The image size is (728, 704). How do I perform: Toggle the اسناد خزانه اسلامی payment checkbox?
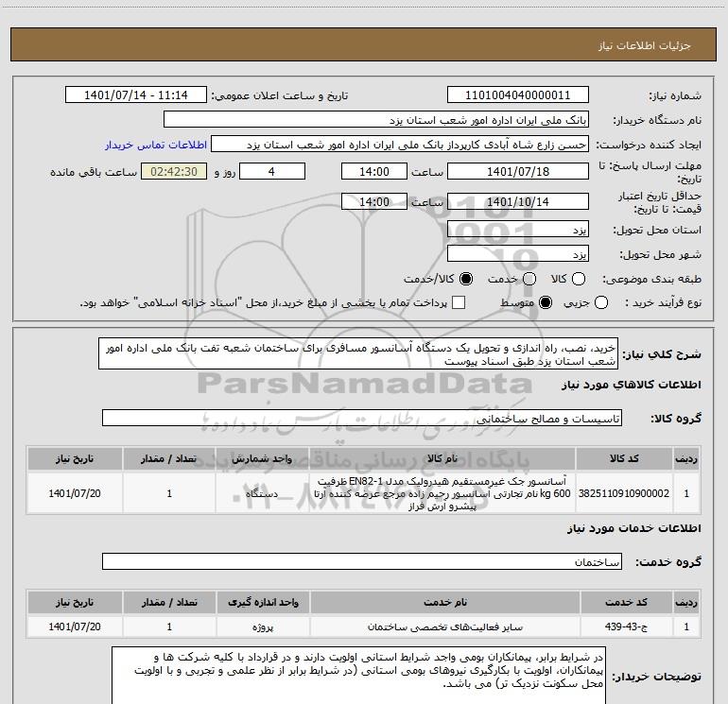tap(459, 302)
